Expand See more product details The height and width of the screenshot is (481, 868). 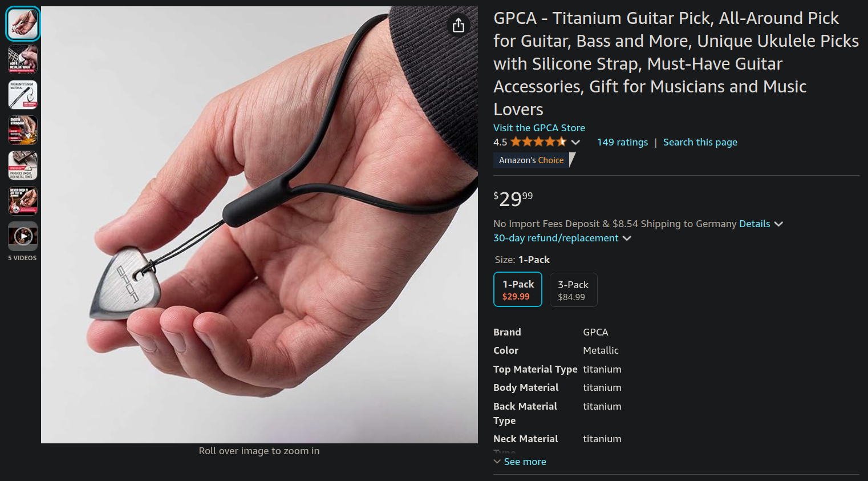click(x=520, y=462)
